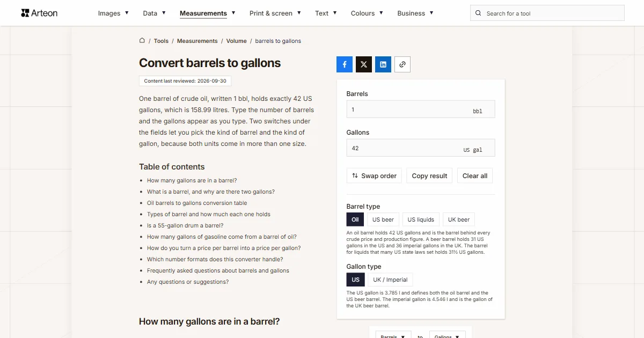Focus the Barrels input field
Viewport: 644px width, 338px height.
coord(421,109)
